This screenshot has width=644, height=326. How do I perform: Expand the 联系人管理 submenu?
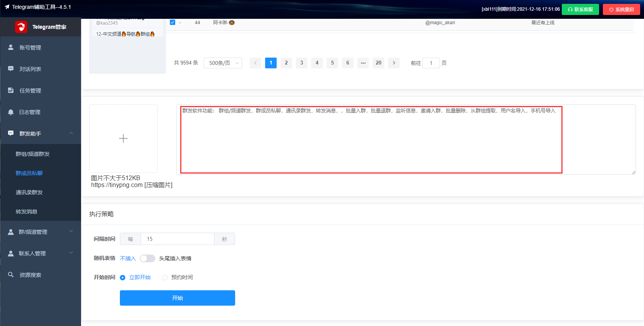click(x=71, y=253)
